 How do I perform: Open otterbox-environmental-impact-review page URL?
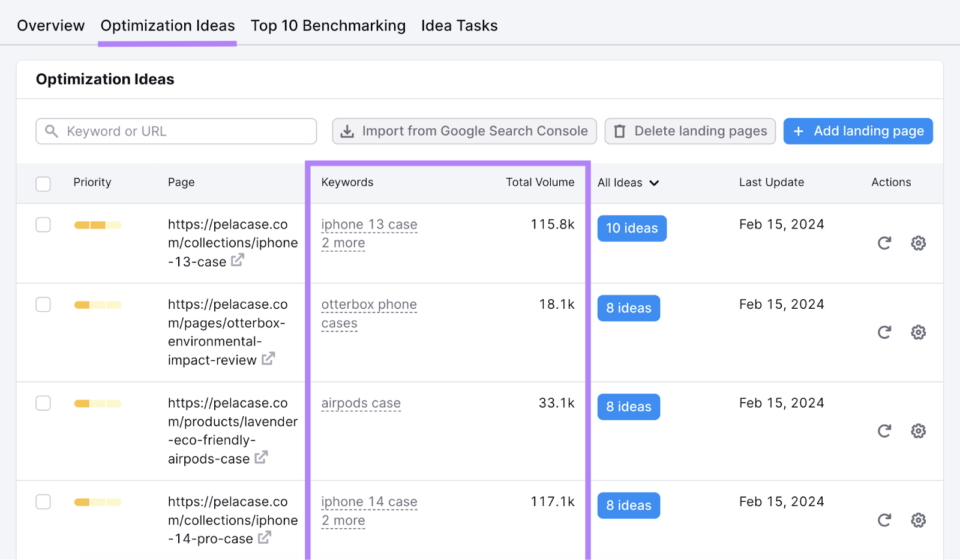(x=227, y=332)
